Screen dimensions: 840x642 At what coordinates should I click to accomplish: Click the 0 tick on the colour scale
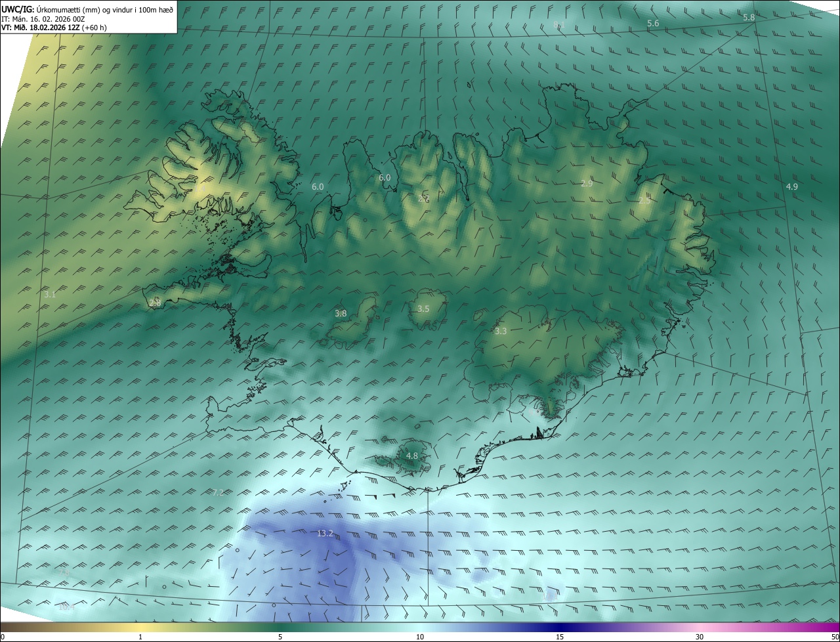3,637
